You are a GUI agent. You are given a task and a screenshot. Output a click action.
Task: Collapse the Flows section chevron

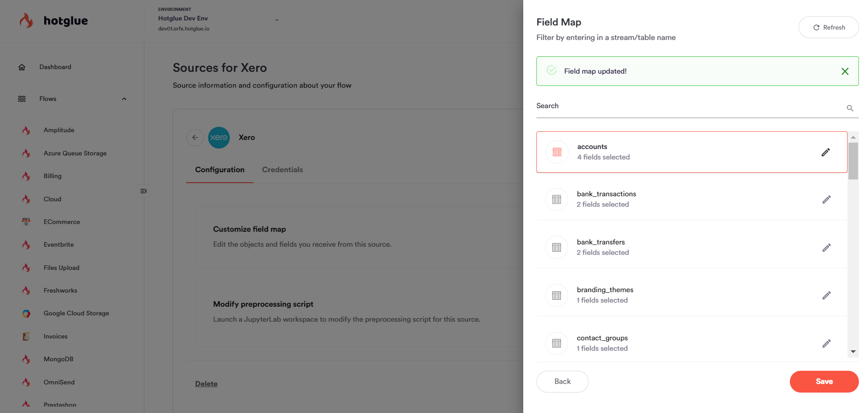pyautogui.click(x=124, y=99)
